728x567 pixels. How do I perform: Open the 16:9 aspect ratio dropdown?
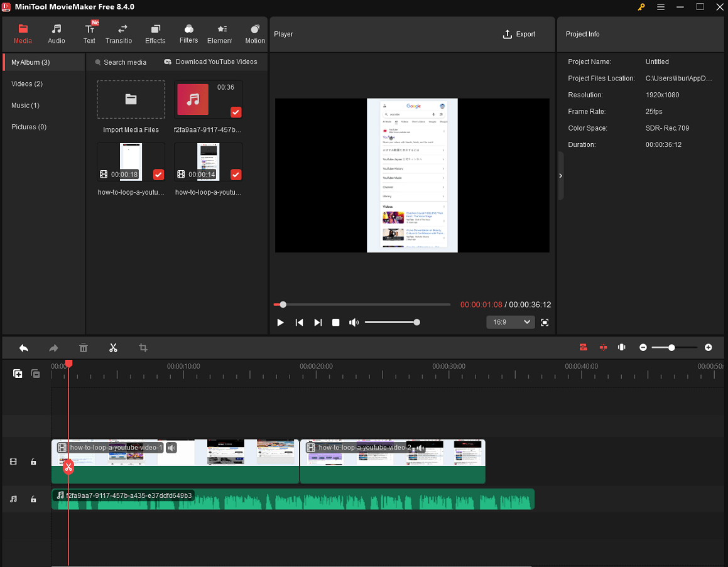tap(511, 321)
